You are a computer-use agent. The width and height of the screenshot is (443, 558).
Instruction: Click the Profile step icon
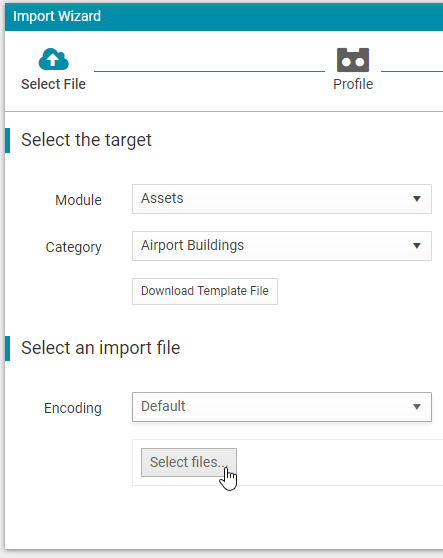[x=353, y=60]
